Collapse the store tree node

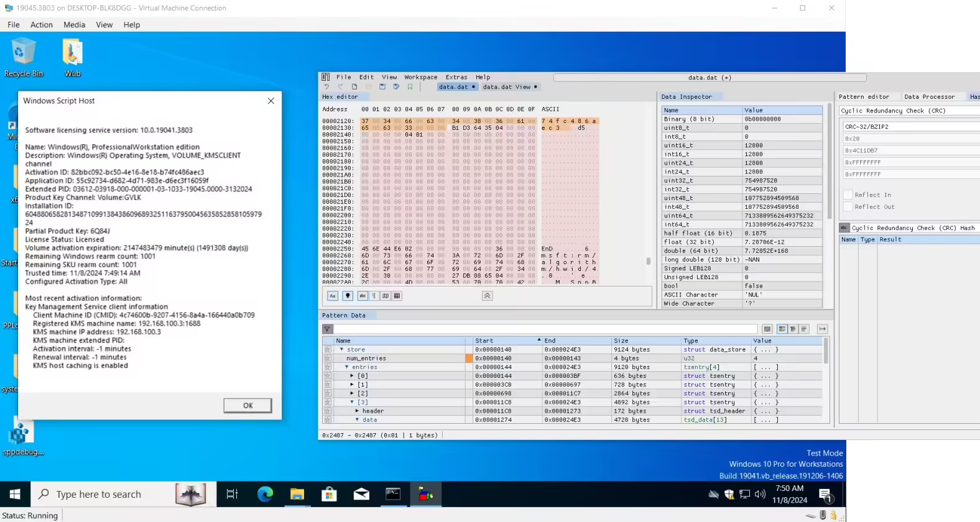pyautogui.click(x=341, y=350)
